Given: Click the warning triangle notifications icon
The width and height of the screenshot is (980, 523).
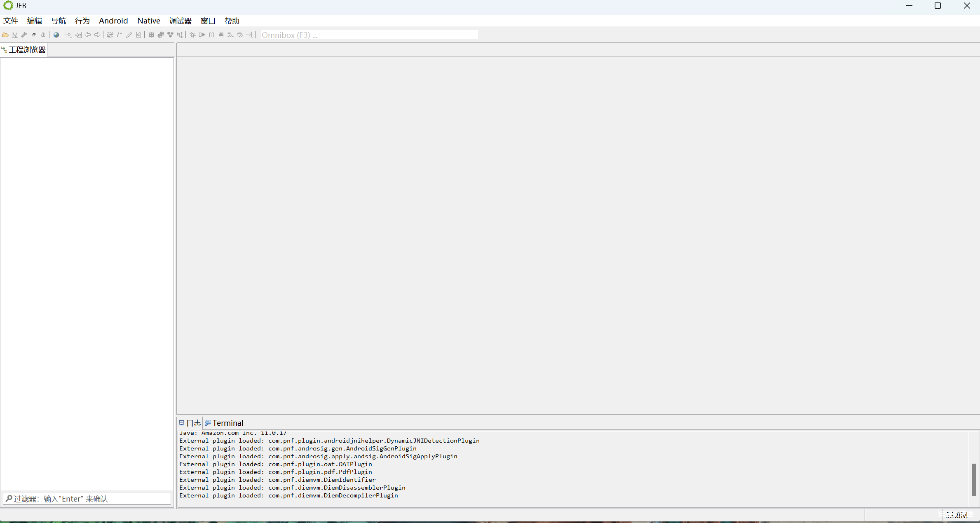Looking at the screenshot, I should click(x=43, y=35).
